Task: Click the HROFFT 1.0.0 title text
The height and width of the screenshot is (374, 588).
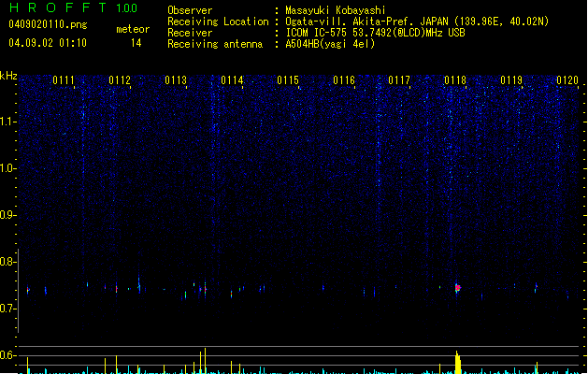Action: pos(73,7)
